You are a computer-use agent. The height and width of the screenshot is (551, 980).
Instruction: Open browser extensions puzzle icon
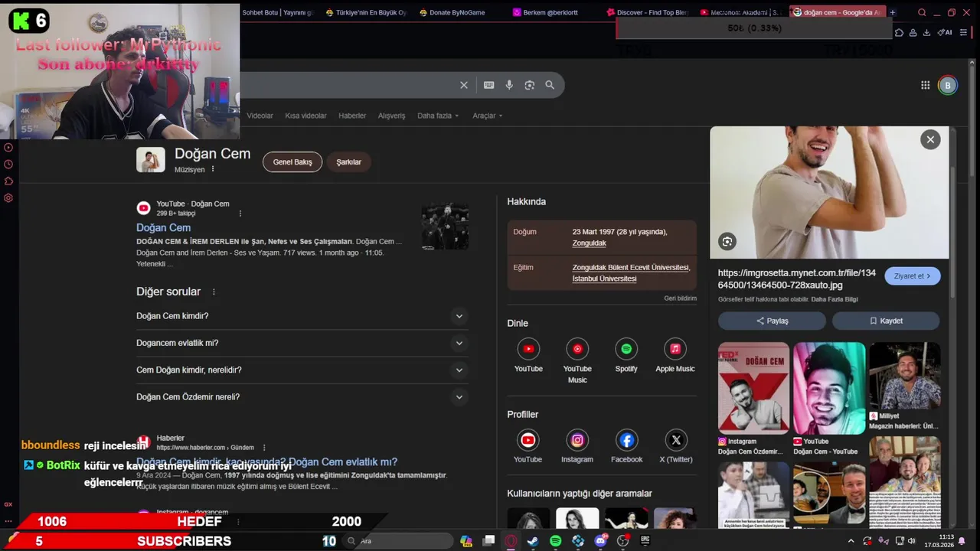click(x=900, y=32)
